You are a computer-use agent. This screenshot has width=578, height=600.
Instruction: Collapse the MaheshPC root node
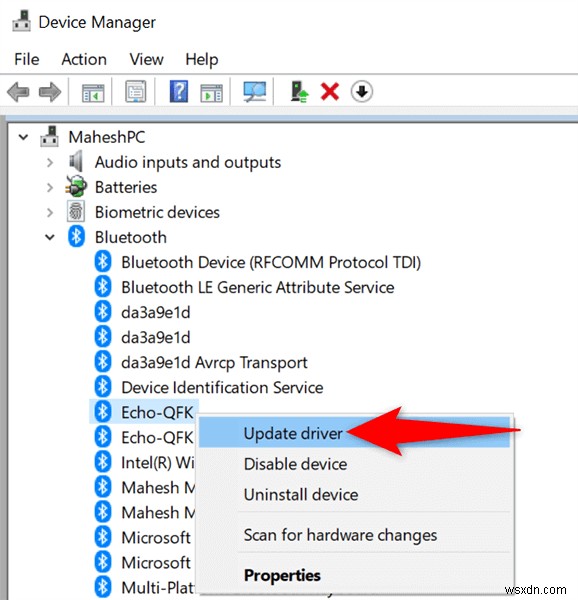(x=23, y=137)
